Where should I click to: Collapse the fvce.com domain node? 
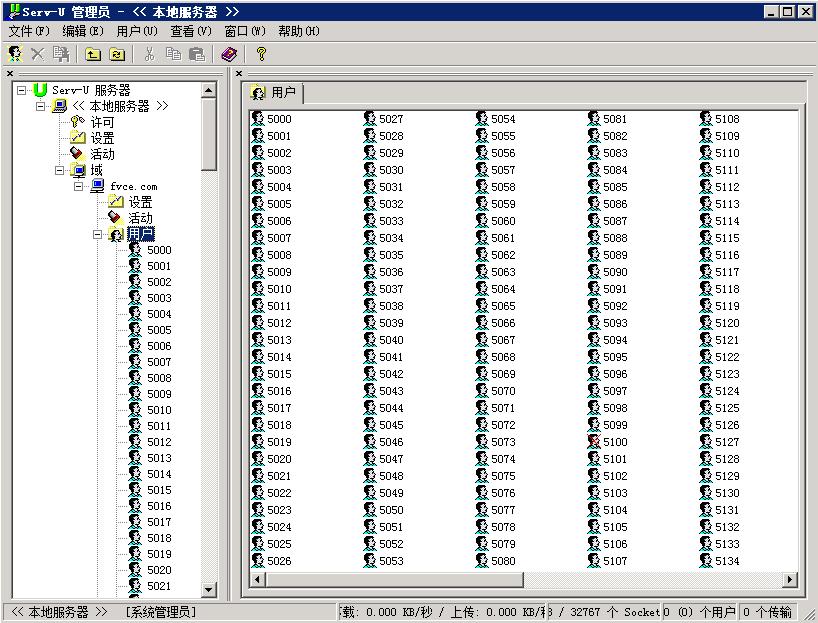tap(79, 186)
